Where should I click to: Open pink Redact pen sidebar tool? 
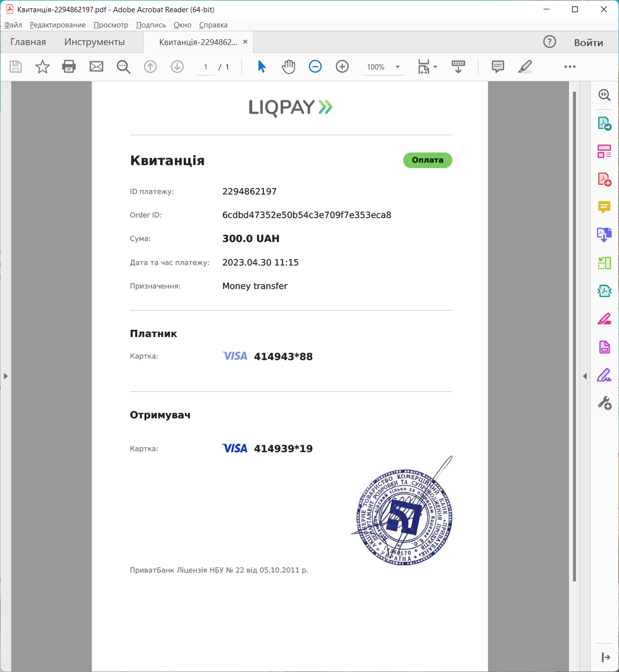point(604,319)
